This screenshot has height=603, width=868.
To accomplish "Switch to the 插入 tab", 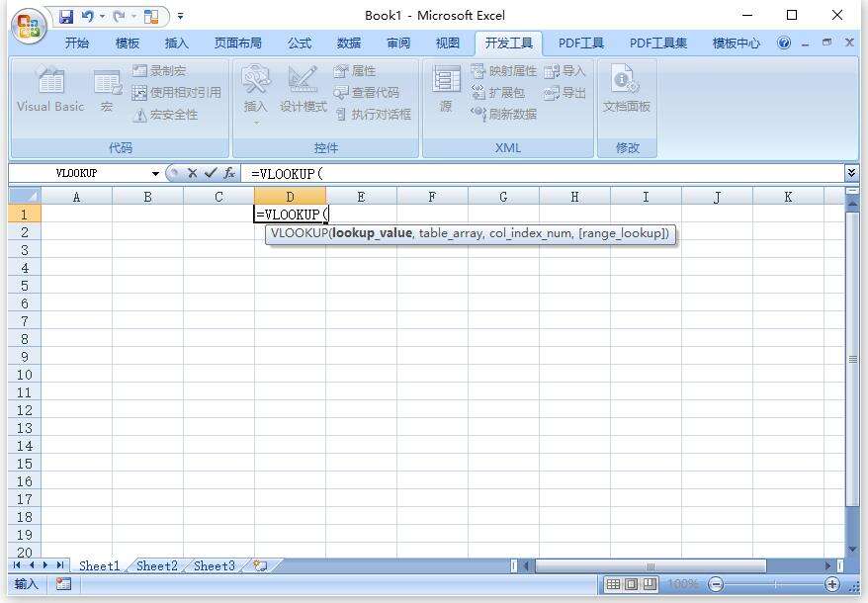I will [177, 43].
